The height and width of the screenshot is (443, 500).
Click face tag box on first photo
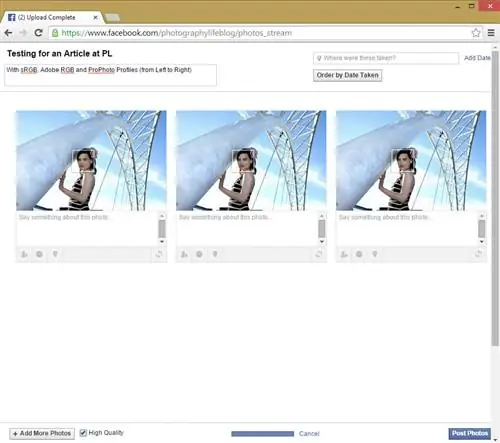(x=84, y=161)
